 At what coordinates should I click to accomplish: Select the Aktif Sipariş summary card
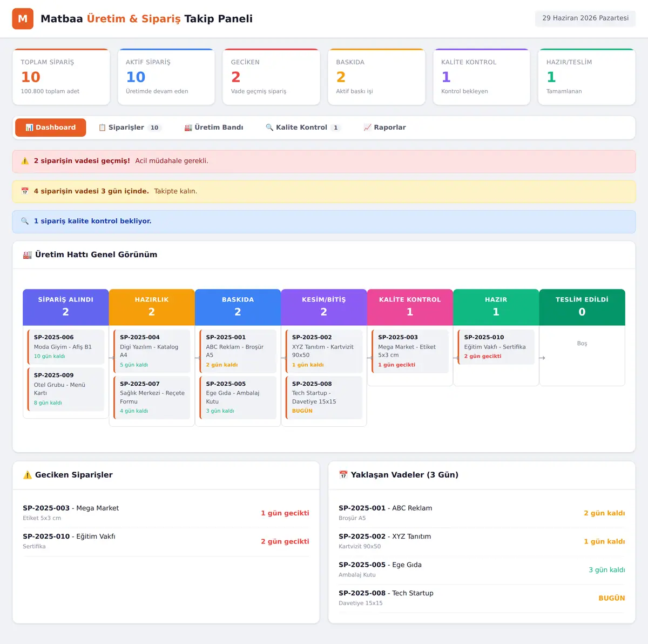[166, 77]
